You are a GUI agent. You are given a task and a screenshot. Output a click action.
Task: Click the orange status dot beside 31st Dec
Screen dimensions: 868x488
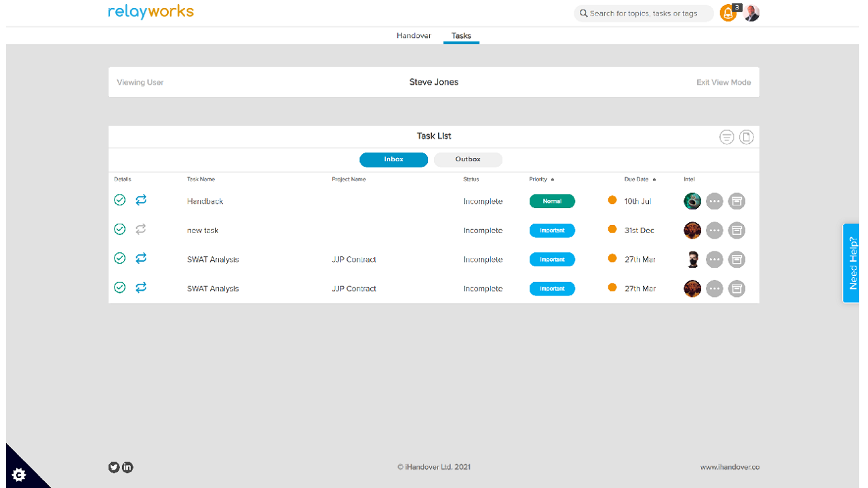point(612,229)
